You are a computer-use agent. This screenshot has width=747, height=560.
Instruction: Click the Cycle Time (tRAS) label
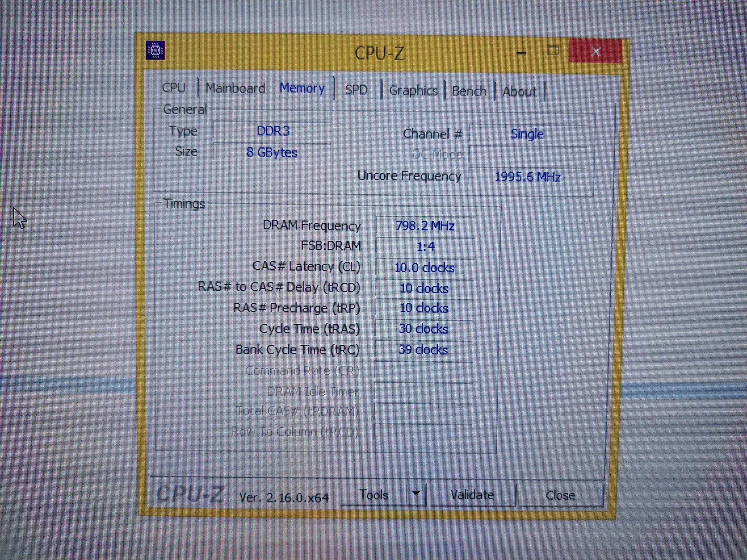click(x=310, y=329)
